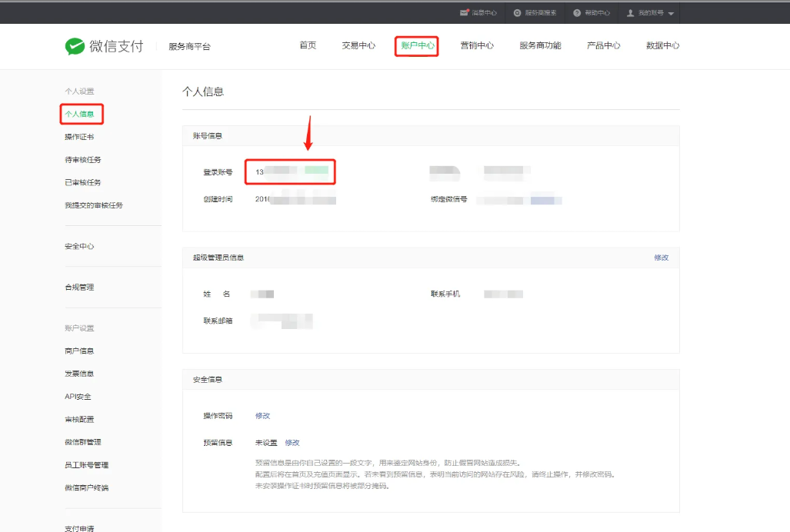Open API安全 settings in sidebar
This screenshot has width=790, height=532.
(78, 397)
